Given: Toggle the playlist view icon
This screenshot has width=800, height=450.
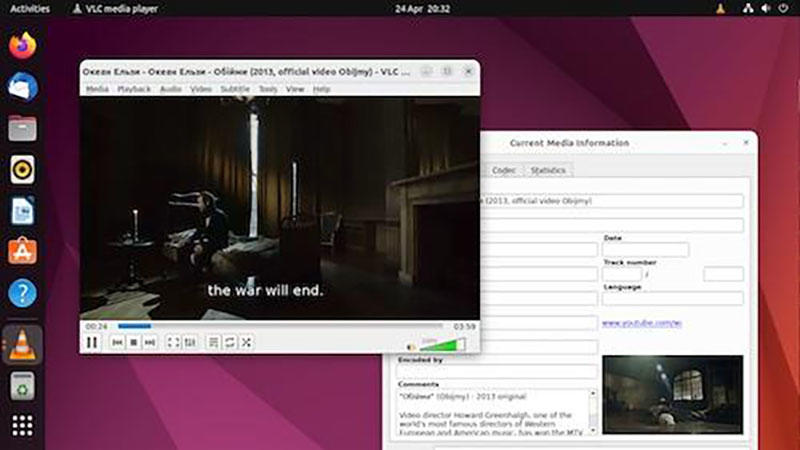Looking at the screenshot, I should point(214,342).
